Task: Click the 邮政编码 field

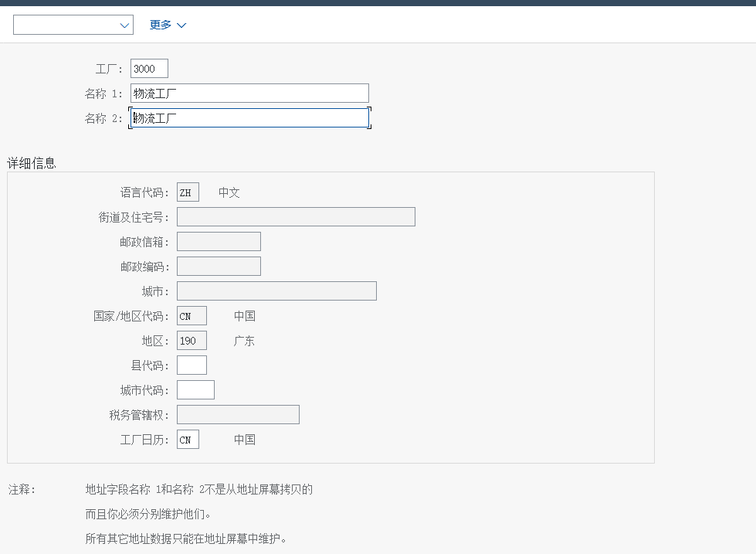Action: [219, 267]
